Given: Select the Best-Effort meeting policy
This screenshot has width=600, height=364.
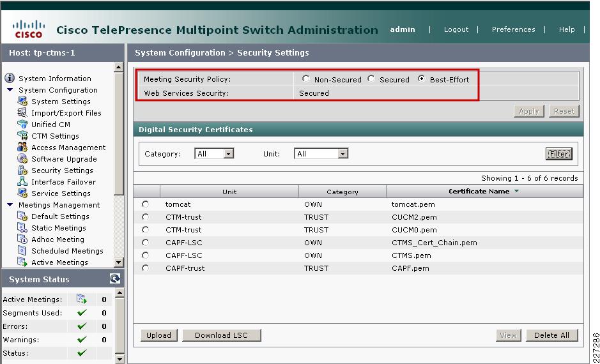Looking at the screenshot, I should point(422,79).
